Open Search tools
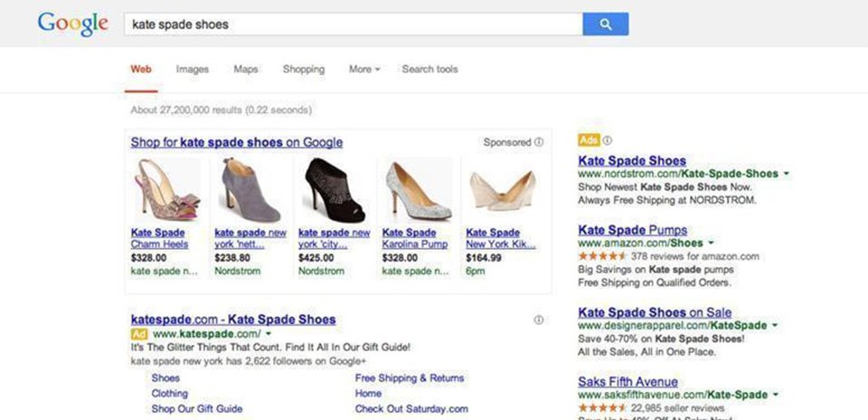The image size is (868, 420). 430,70
